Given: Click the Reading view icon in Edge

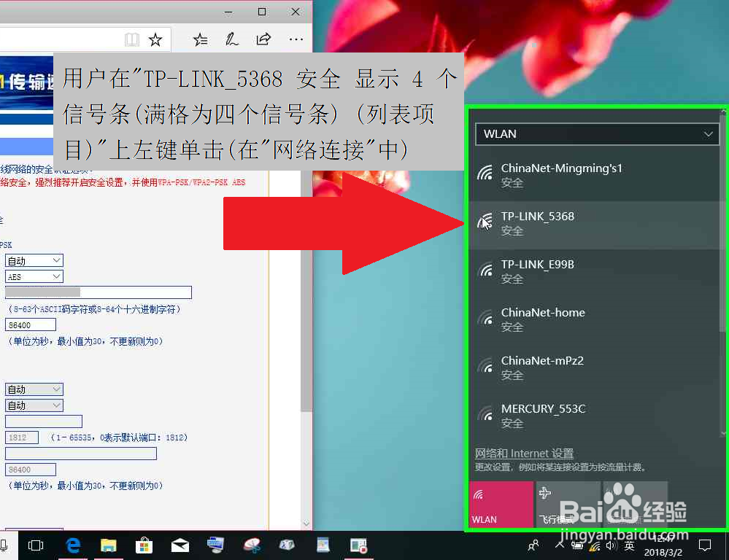Looking at the screenshot, I should click(131, 40).
